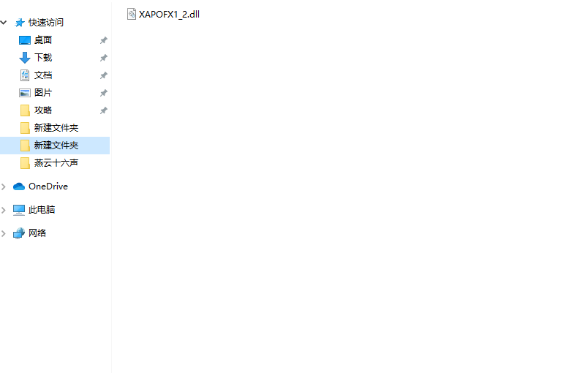Open the 桌面 desktop icon
Image resolution: width=588 pixels, height=373 pixels.
25,40
